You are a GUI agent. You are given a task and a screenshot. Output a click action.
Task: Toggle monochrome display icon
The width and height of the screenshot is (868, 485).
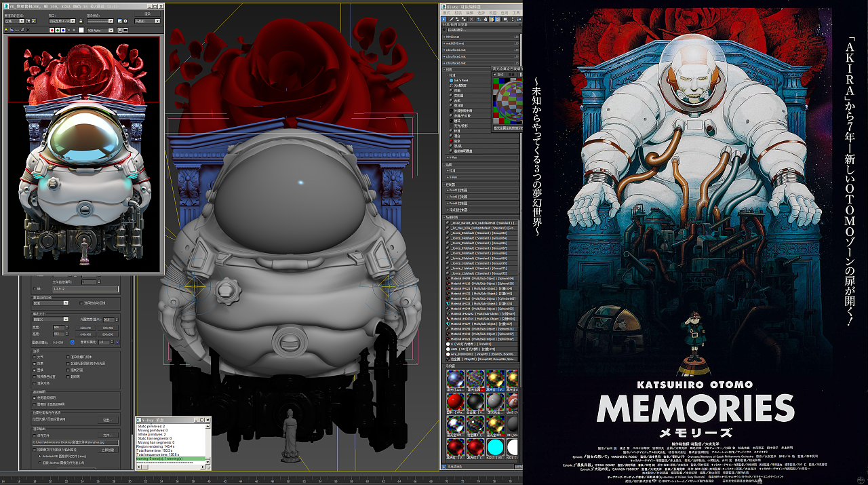74,31
